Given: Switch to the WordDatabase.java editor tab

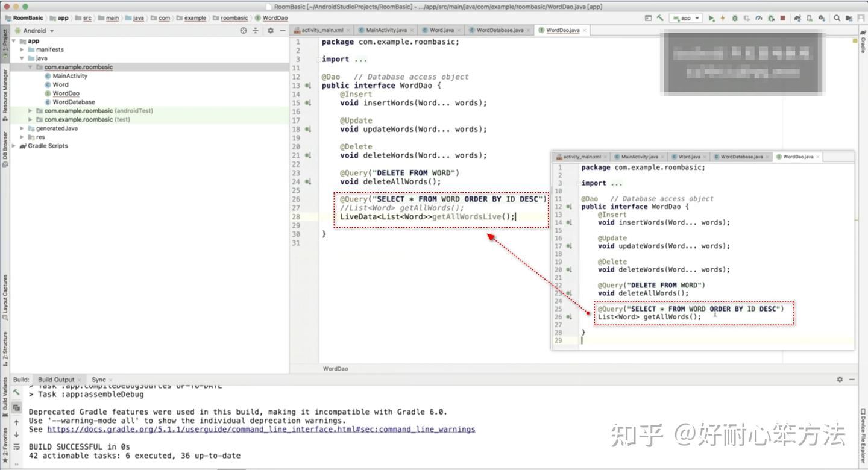Looking at the screenshot, I should coord(498,30).
